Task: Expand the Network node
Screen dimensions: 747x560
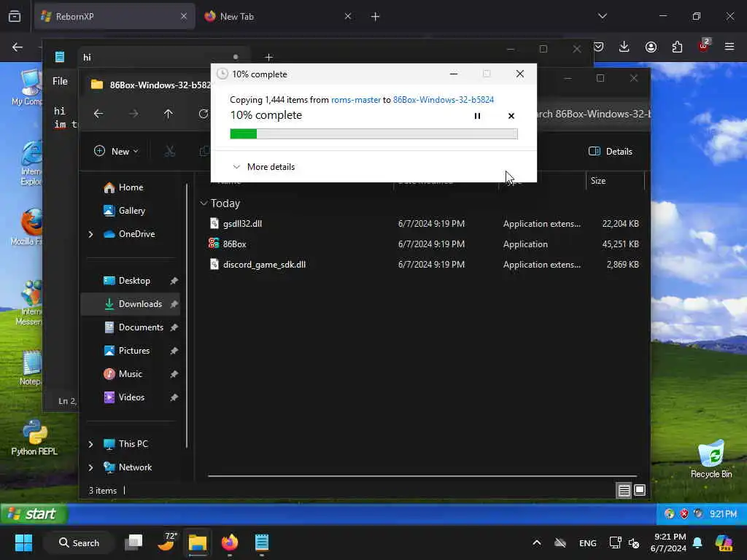Action: [x=90, y=467]
